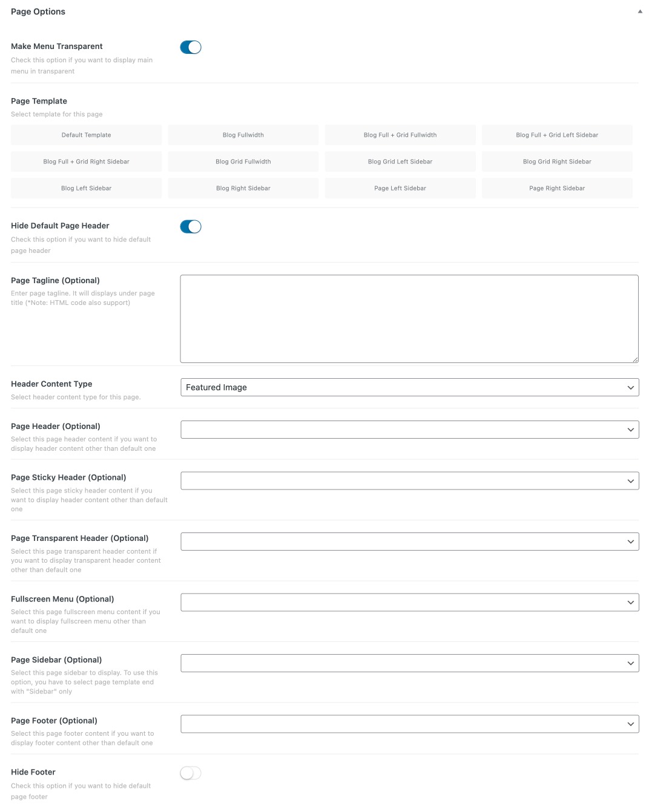The height and width of the screenshot is (812, 649).
Task: Open the Fullscreen Menu dropdown
Action: (x=409, y=602)
